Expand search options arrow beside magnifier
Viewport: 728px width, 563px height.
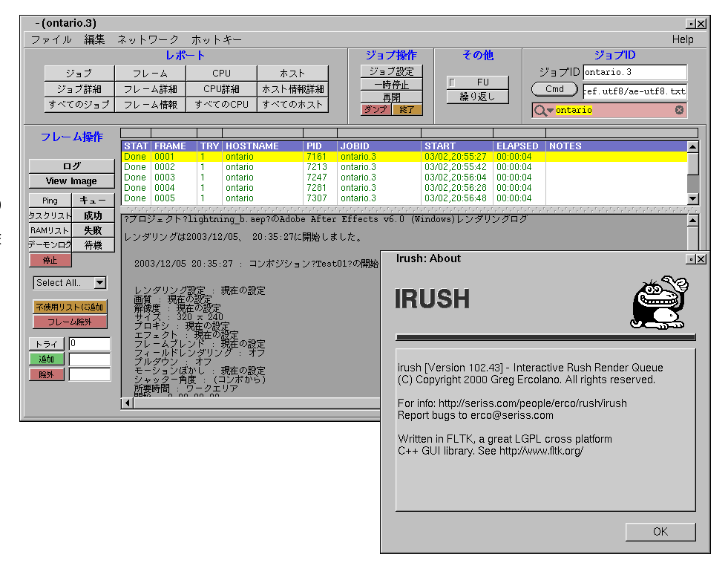coord(551,111)
